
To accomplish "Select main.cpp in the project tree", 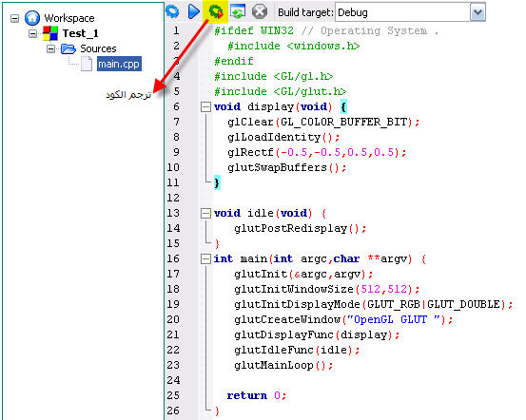I will 119,64.
